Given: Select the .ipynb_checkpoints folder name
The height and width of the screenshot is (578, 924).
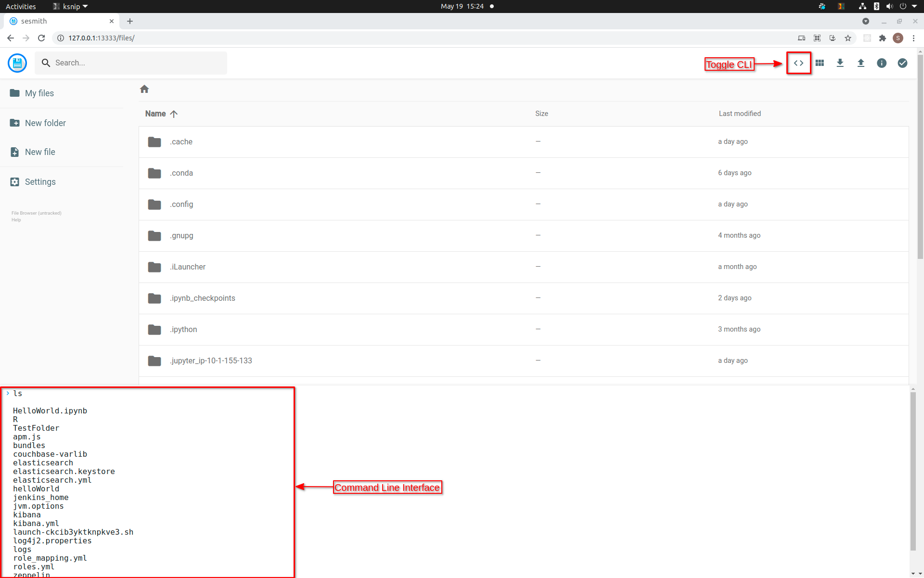Looking at the screenshot, I should (202, 298).
